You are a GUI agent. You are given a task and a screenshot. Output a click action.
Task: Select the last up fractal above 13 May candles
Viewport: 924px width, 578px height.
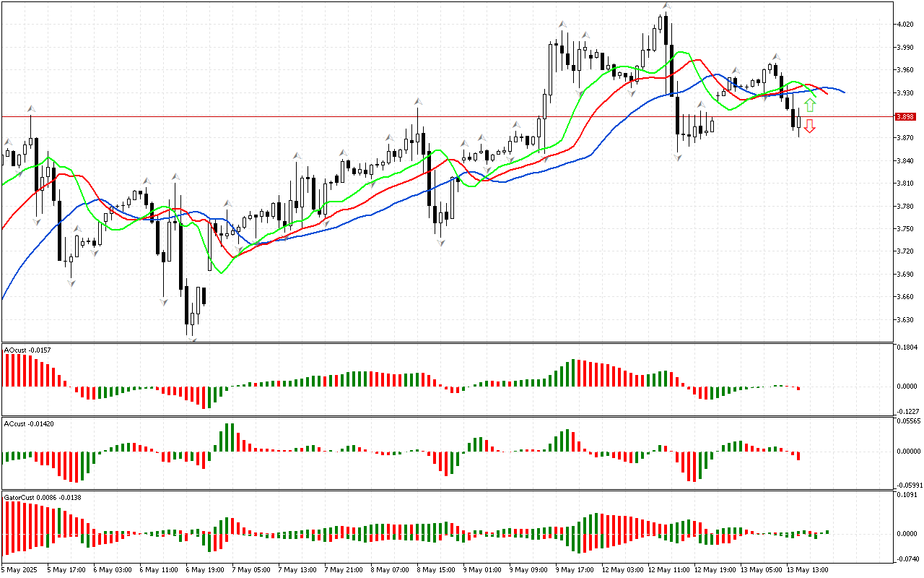coord(776,56)
